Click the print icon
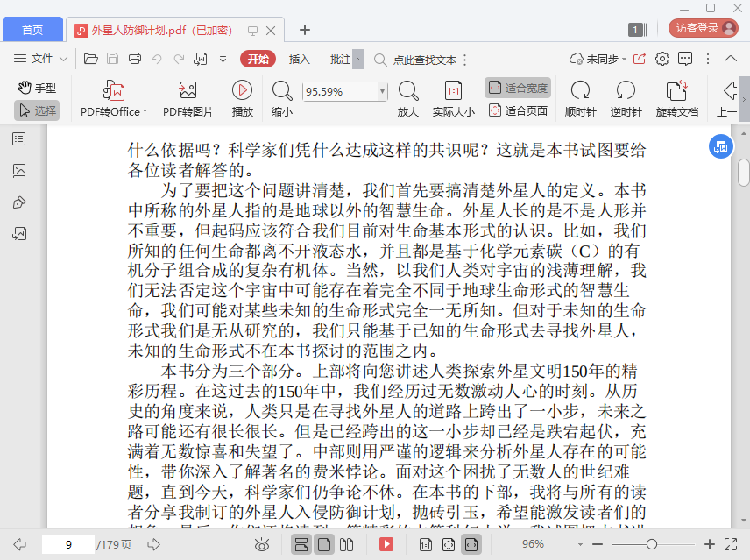This screenshot has width=750, height=560. click(135, 59)
